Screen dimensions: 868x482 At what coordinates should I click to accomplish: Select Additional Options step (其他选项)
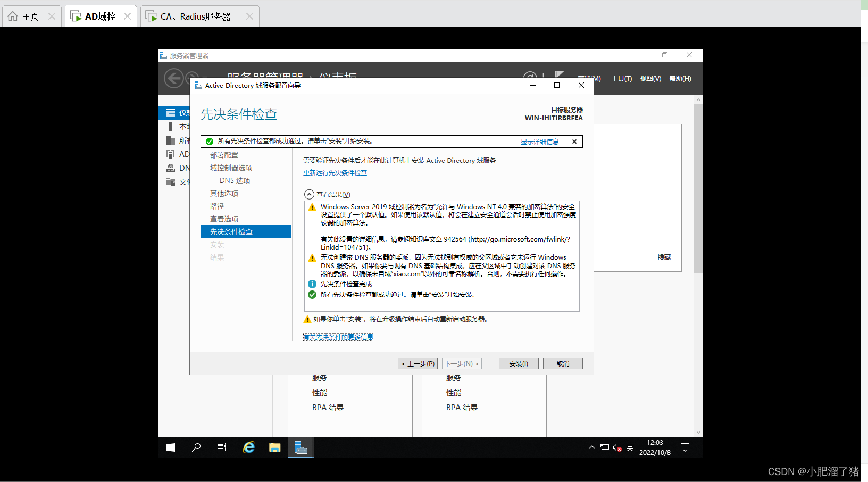click(224, 193)
